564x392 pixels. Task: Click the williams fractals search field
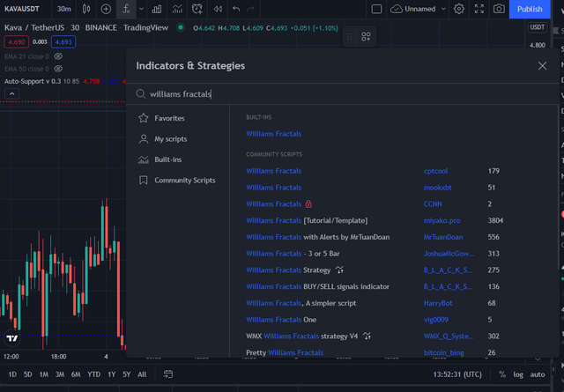[x=342, y=94]
